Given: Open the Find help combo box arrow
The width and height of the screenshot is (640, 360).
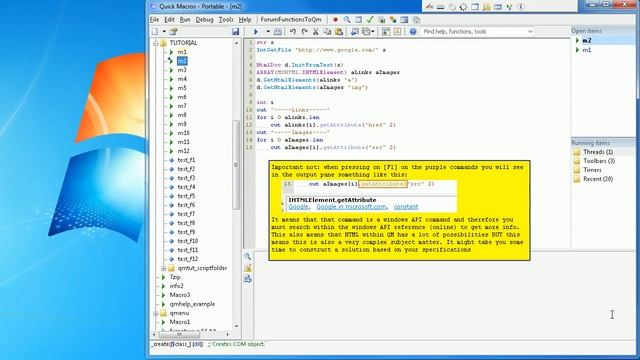Looking at the screenshot, I should click(x=530, y=31).
